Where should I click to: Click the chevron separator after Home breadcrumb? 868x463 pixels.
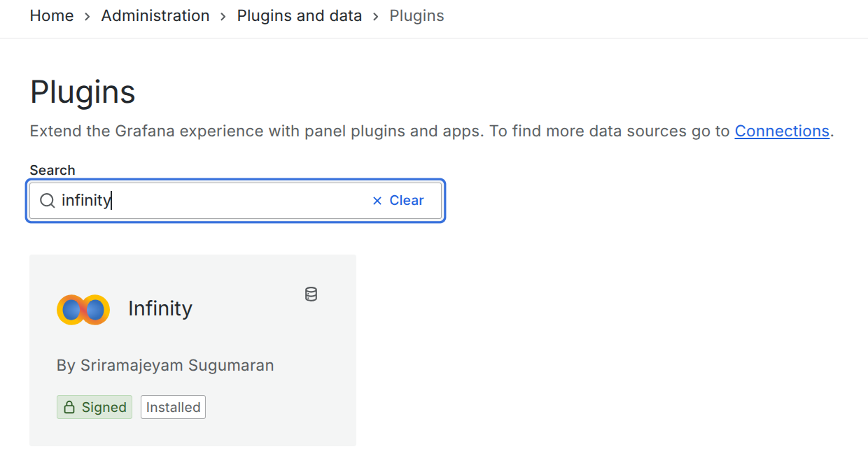pyautogui.click(x=86, y=15)
